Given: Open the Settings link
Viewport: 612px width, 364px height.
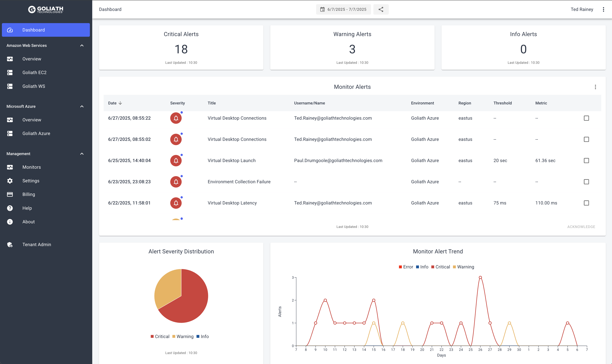Looking at the screenshot, I should (46, 181).
